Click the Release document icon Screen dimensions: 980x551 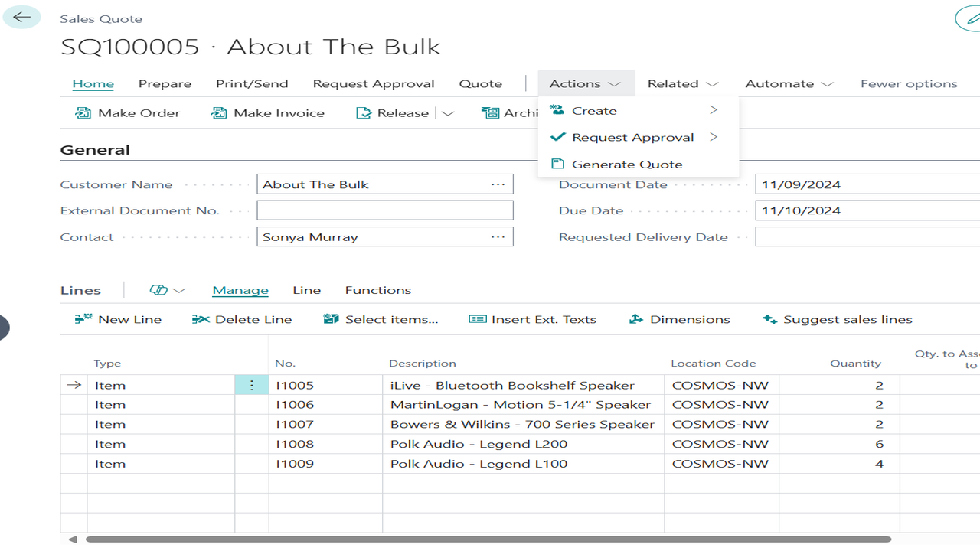click(x=364, y=113)
